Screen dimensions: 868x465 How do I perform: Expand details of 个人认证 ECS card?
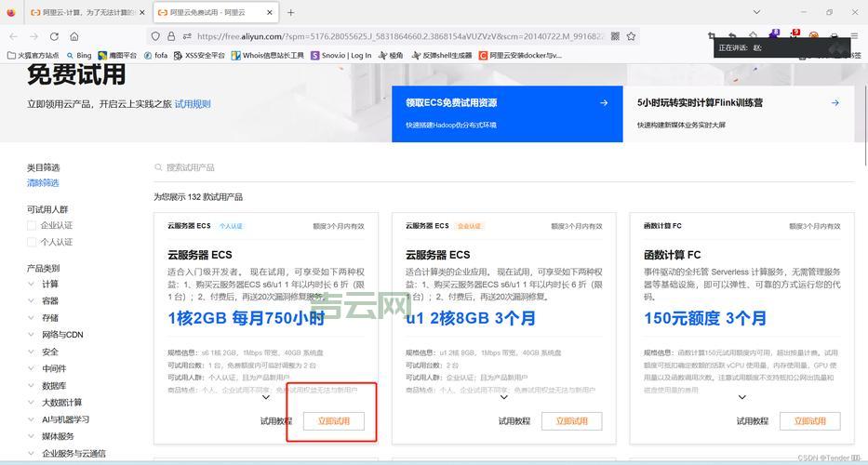pos(266,397)
